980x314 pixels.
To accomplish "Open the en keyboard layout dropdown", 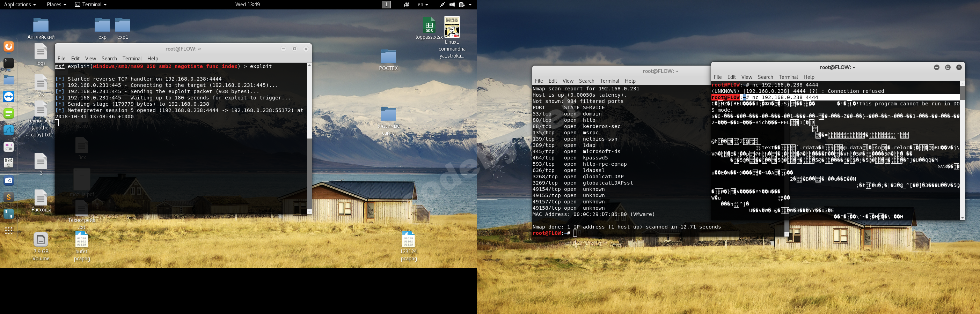I will point(422,5).
